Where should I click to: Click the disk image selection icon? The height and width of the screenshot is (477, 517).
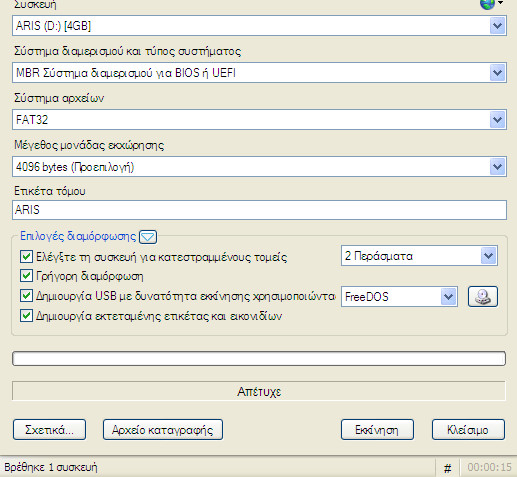click(483, 296)
